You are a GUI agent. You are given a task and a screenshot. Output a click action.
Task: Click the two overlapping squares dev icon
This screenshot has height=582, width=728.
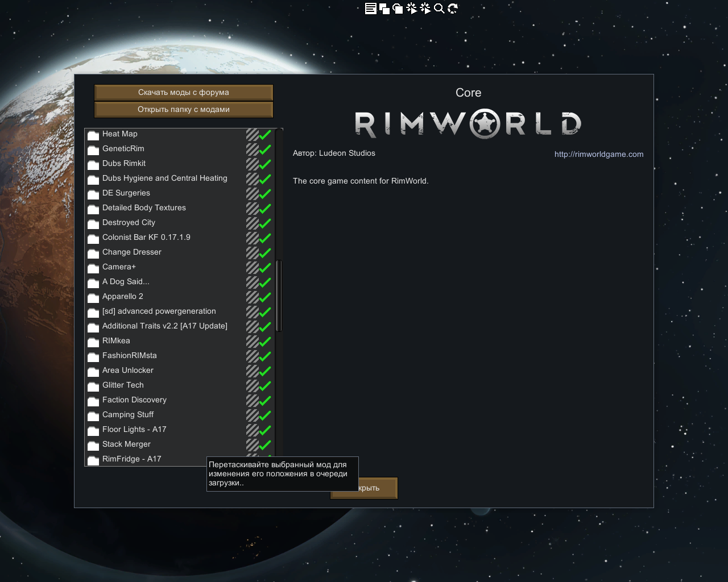pos(384,9)
